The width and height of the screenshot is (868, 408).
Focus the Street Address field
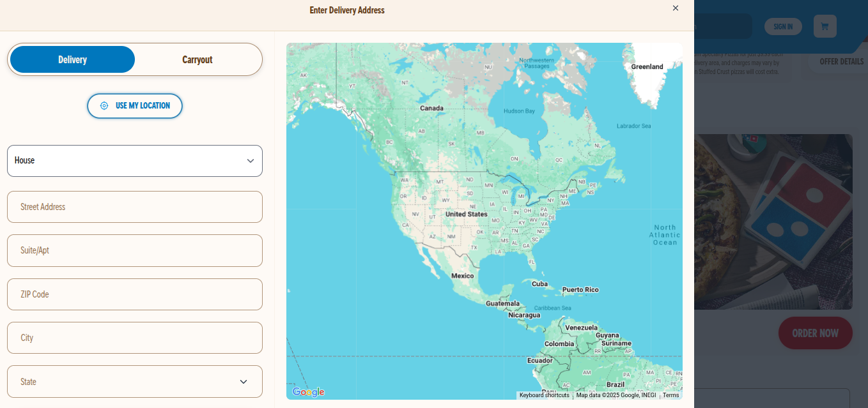tap(134, 207)
